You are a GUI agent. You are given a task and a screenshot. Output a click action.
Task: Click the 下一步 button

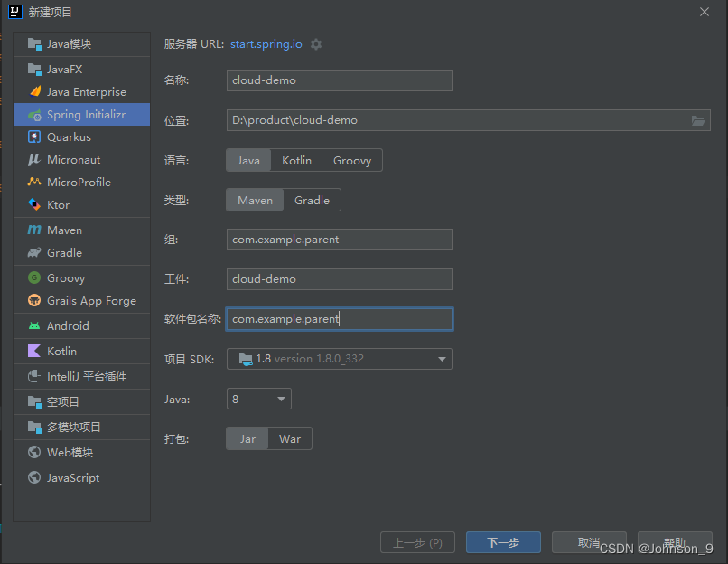tap(502, 542)
